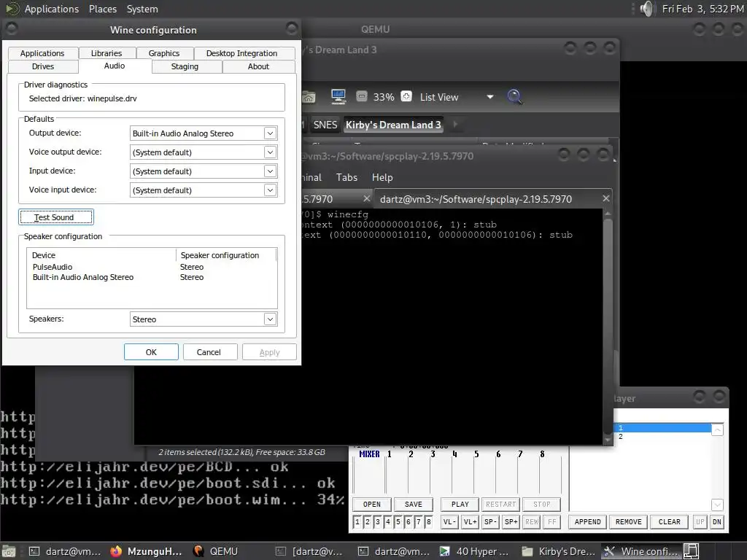Lower volume with the VL- button
747x560 pixels.
(449, 522)
